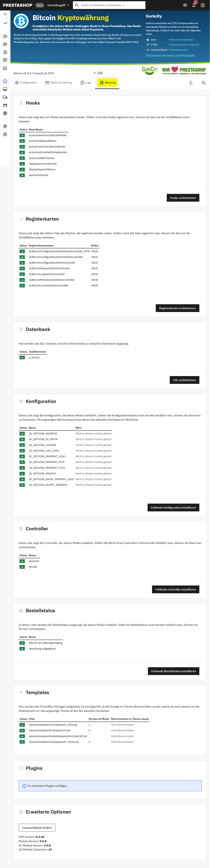Open the Logs tab
The image size is (210, 868).
coord(86,83)
